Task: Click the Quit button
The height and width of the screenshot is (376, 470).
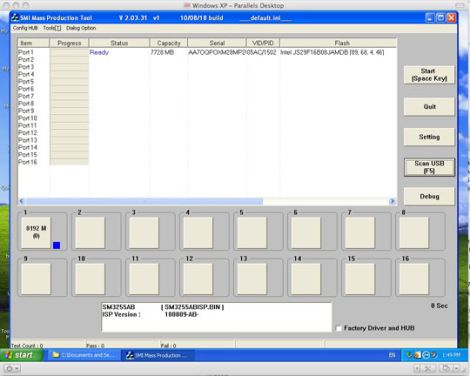Action: pos(429,107)
